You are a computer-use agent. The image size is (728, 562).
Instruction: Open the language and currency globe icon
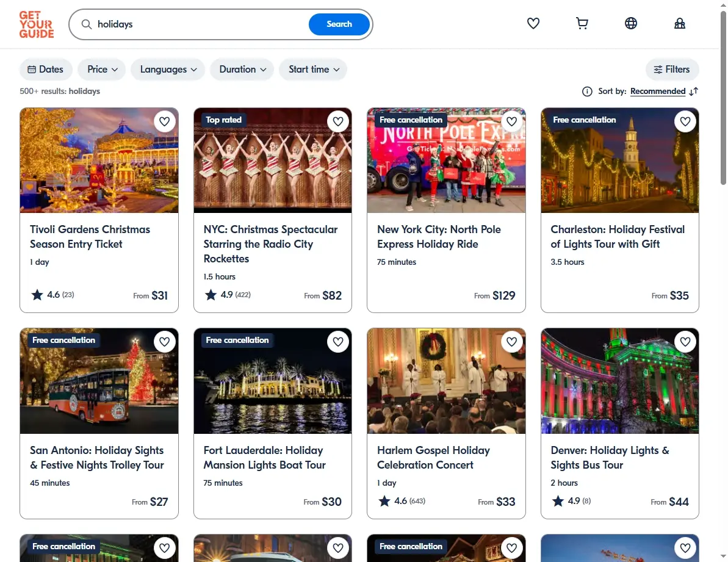click(x=630, y=23)
